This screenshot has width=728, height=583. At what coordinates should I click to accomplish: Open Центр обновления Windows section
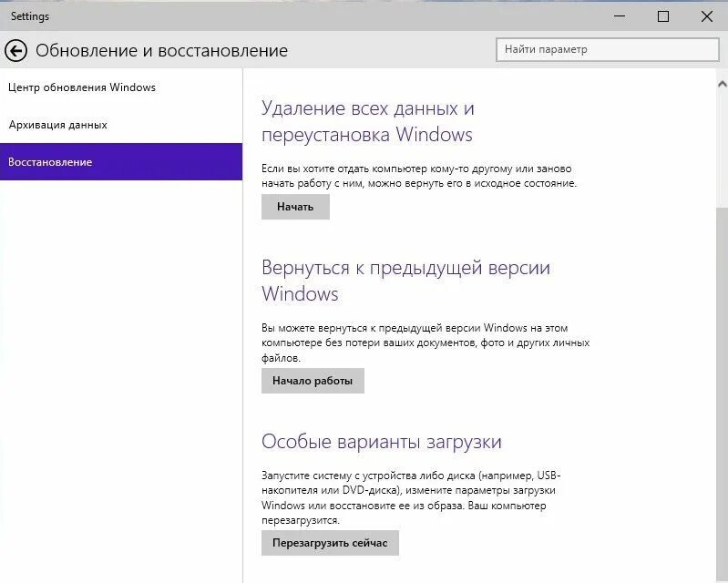coord(121,87)
